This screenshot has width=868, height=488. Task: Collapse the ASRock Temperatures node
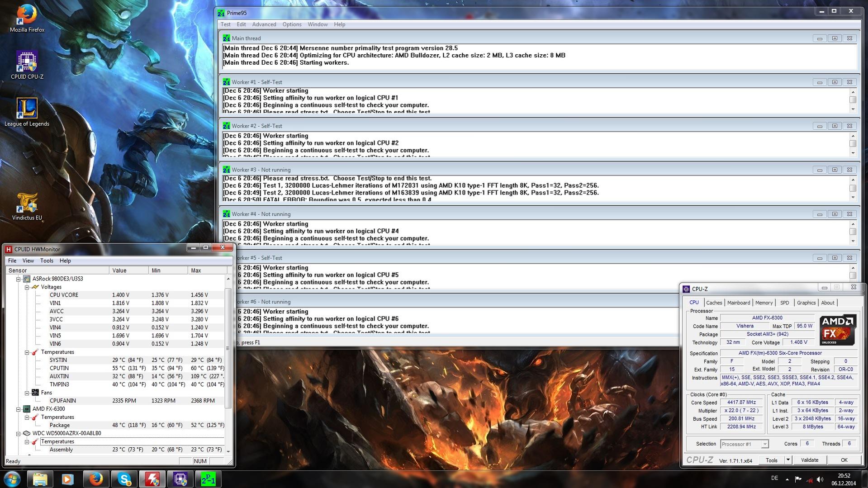point(27,352)
